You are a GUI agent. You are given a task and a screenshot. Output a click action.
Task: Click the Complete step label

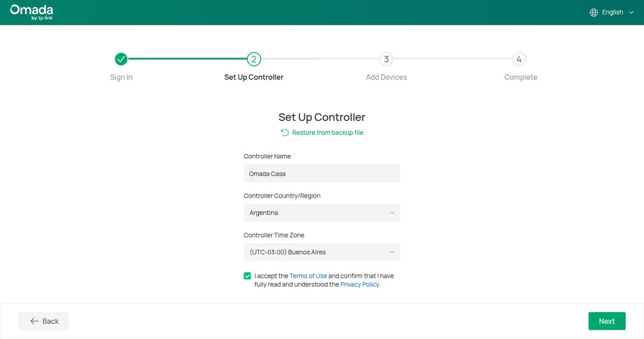click(521, 77)
